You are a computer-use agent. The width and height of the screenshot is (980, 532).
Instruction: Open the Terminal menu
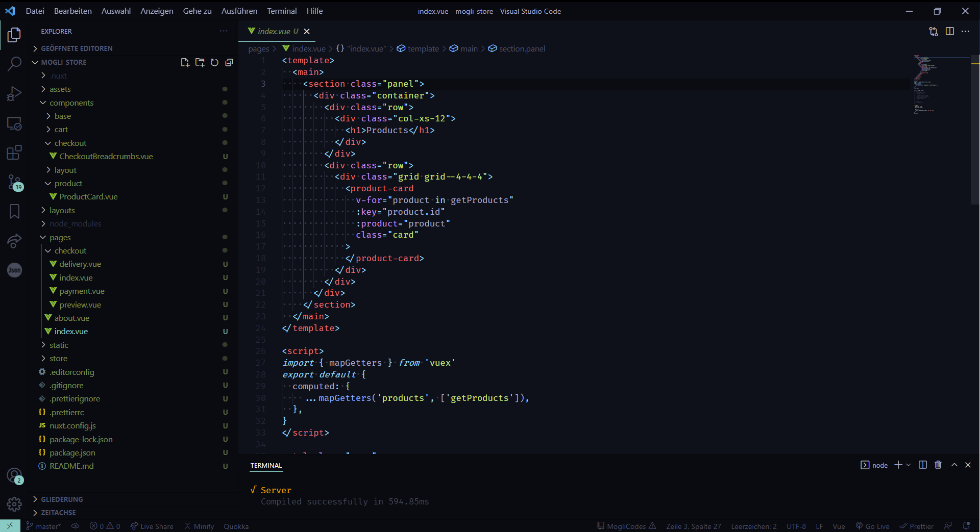tap(282, 11)
